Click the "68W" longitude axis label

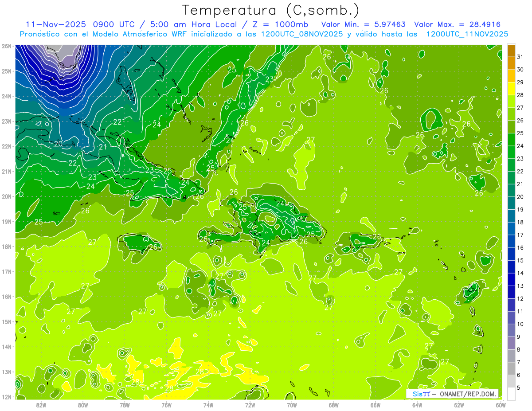coord(334,405)
